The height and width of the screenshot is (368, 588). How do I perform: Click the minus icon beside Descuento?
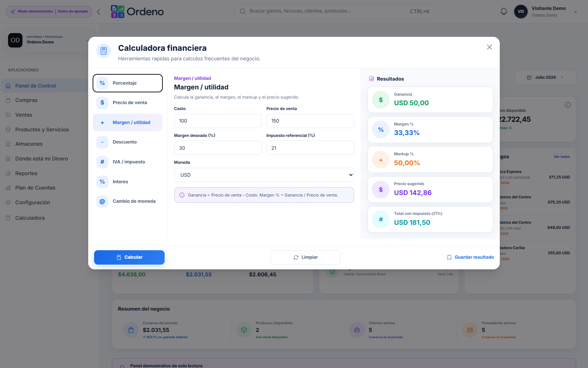click(102, 142)
